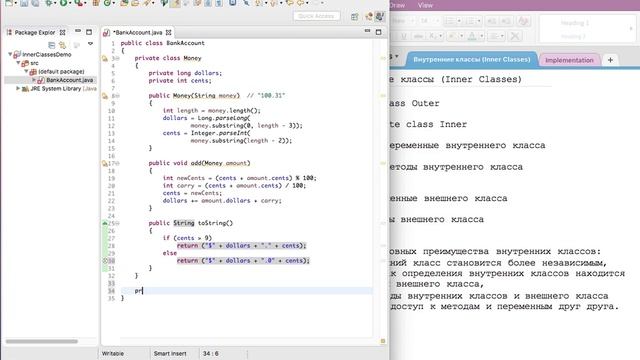The width and height of the screenshot is (640, 360).
Task: Click warning marker on line 17
Action: tap(104, 163)
